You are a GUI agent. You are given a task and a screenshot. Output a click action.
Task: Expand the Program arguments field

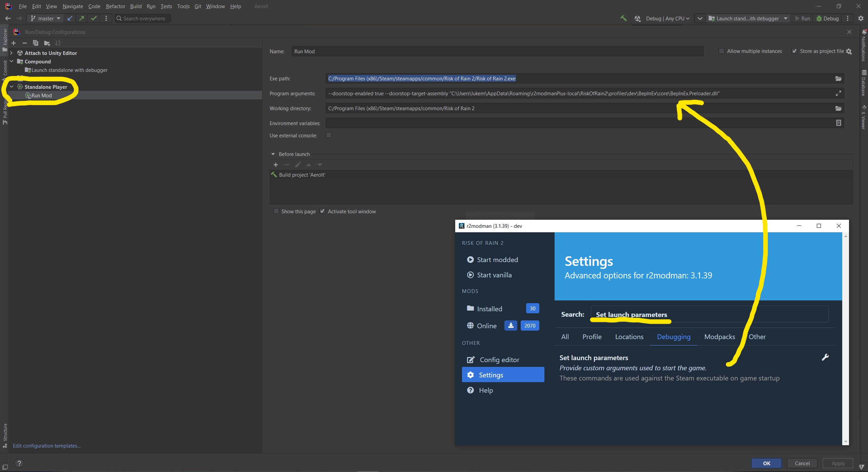pos(838,94)
